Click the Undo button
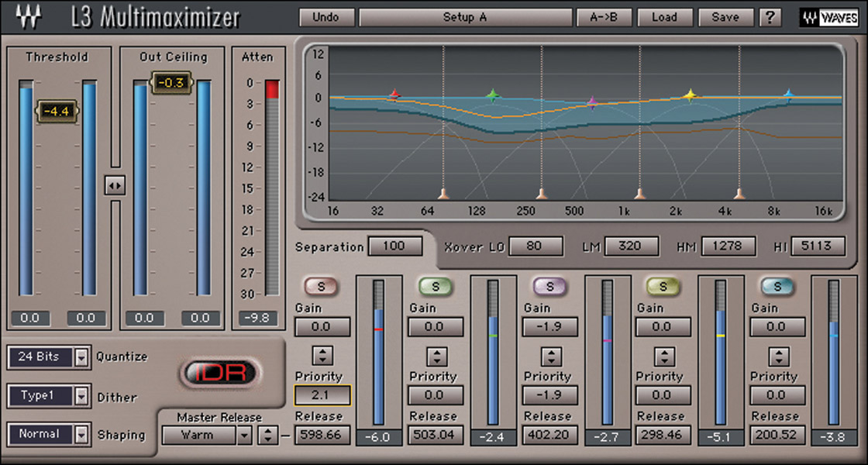The height and width of the screenshot is (465, 868). pyautogui.click(x=327, y=17)
